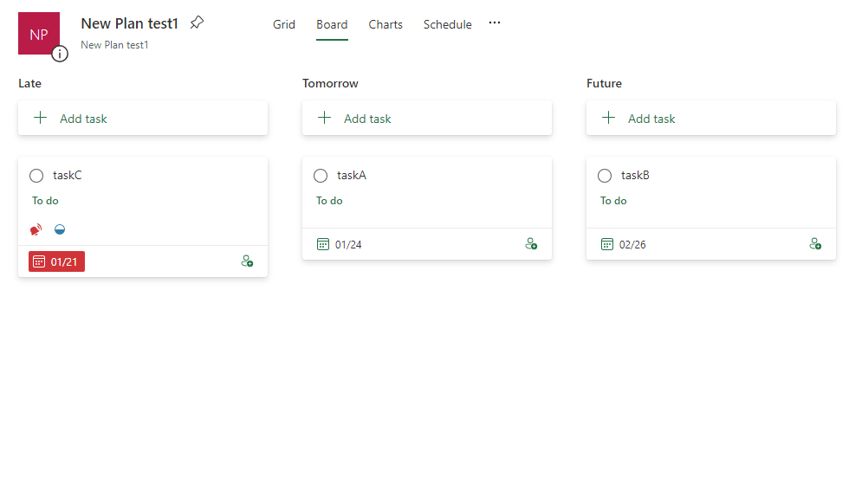Open the red 01/21 due date on taskC
868x477 pixels.
point(56,261)
